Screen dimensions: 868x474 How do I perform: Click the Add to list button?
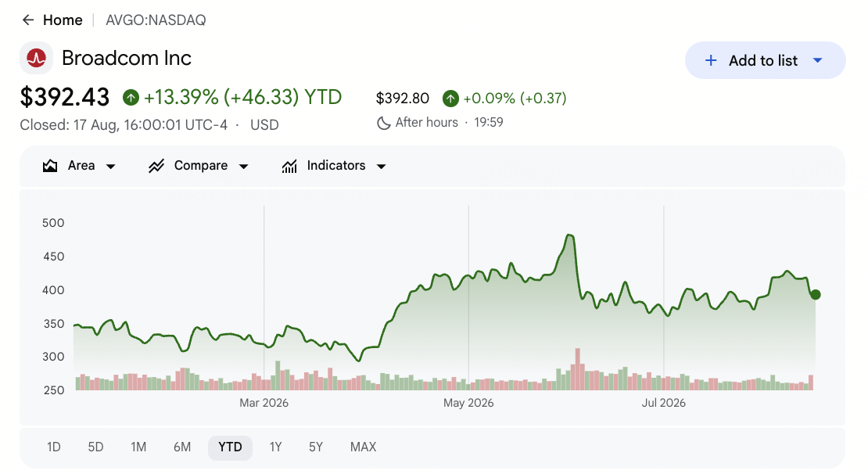click(x=765, y=60)
